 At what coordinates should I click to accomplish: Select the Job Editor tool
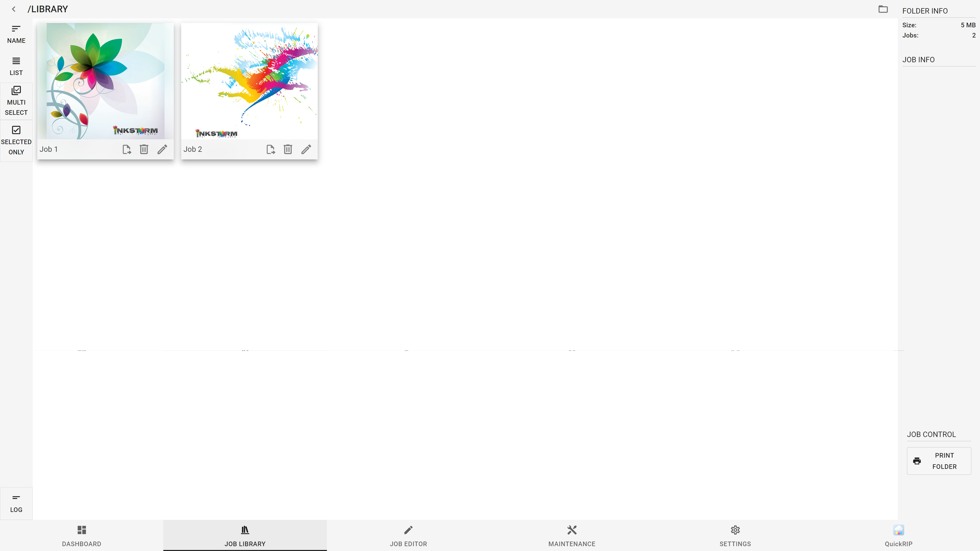coord(409,535)
